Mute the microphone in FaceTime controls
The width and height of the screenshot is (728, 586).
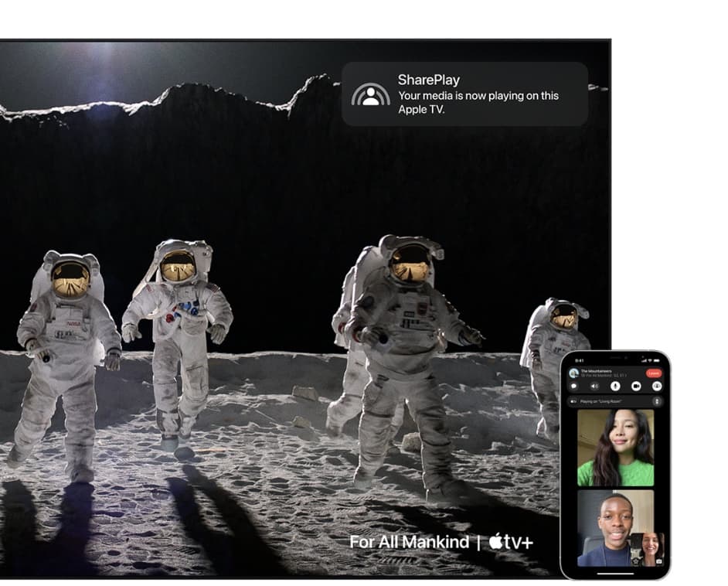(x=615, y=387)
